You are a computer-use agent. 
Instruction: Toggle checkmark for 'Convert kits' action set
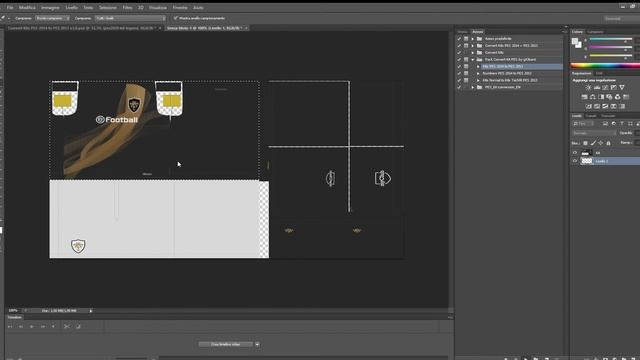pyautogui.click(x=459, y=52)
